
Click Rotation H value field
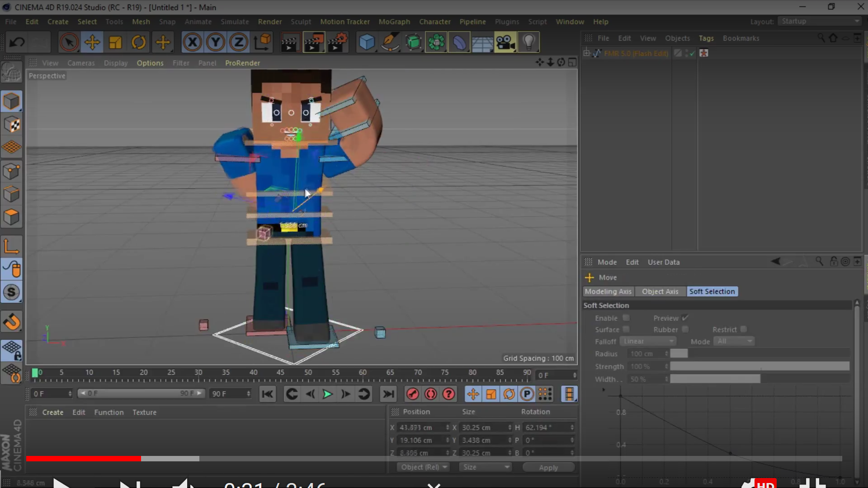pyautogui.click(x=548, y=427)
